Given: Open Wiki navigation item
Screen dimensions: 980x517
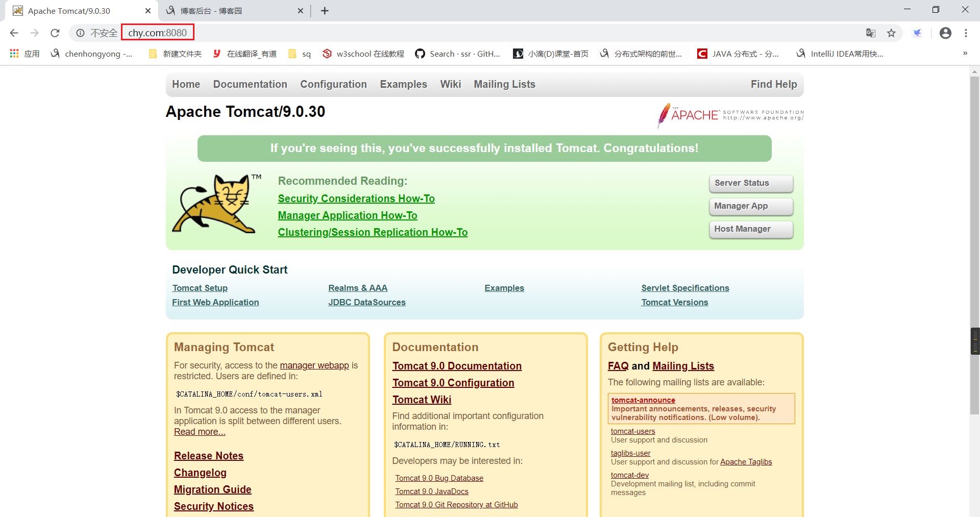Looking at the screenshot, I should pos(450,84).
